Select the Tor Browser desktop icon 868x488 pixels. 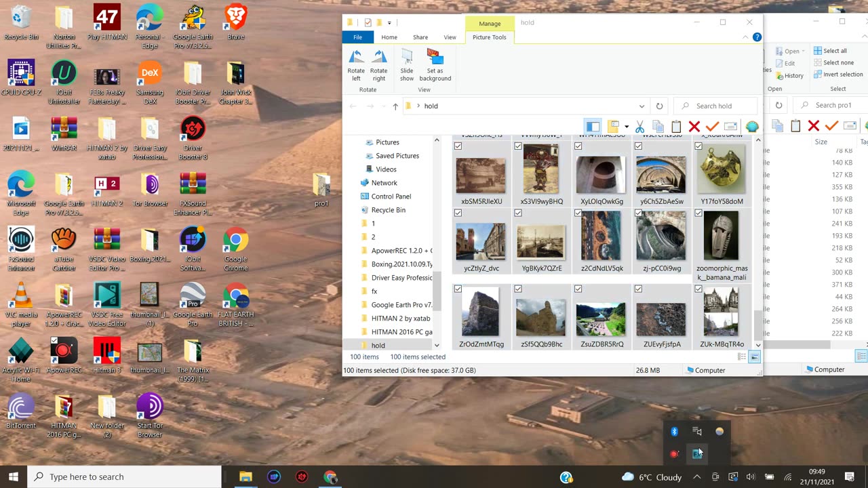click(150, 189)
